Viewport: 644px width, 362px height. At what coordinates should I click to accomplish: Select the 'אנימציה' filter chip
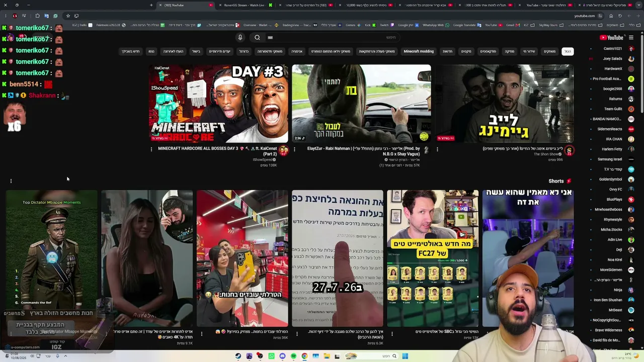click(x=297, y=51)
